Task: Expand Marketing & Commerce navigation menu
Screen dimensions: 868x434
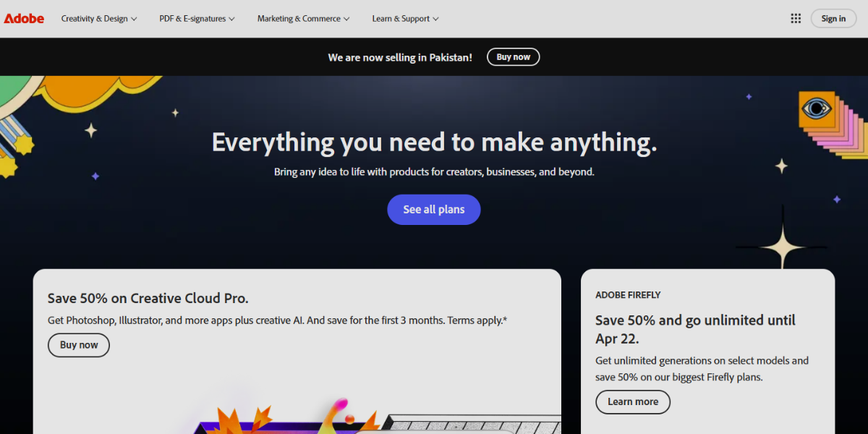Action: 303,19
